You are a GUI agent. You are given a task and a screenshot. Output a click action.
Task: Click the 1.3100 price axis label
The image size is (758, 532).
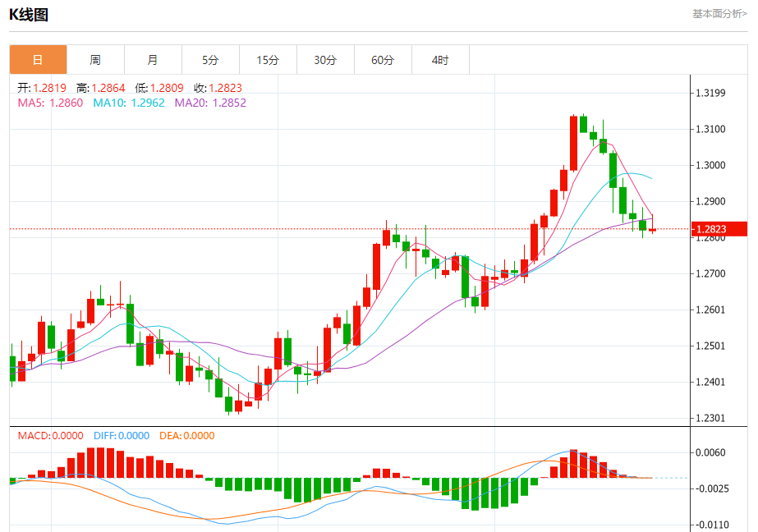coord(710,129)
